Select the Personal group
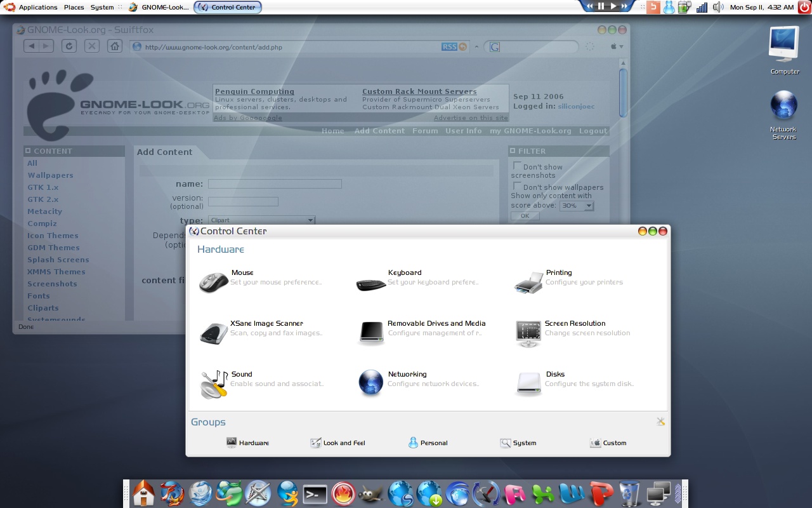812x508 pixels. point(428,443)
